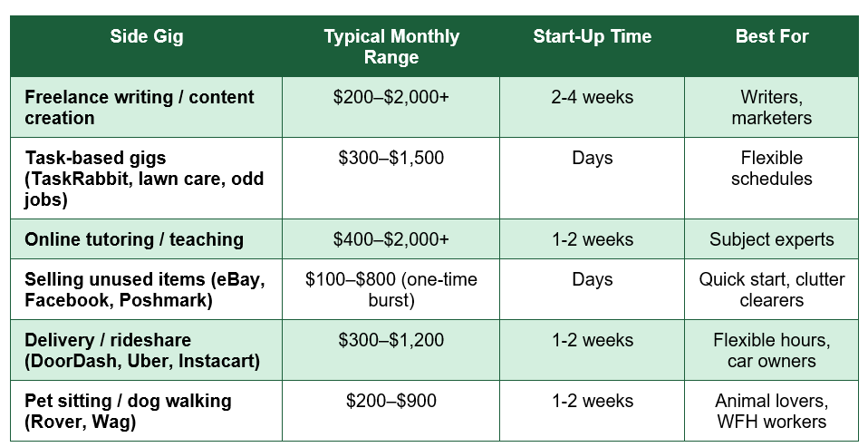This screenshot has width=868, height=447.
Task: Click the Pet sitting / dog walking cell
Action: [x=146, y=411]
